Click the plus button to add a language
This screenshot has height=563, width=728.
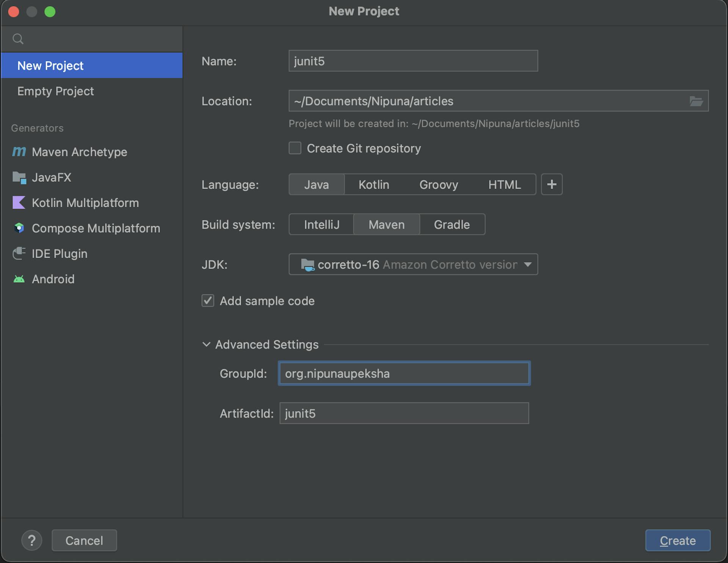tap(552, 184)
